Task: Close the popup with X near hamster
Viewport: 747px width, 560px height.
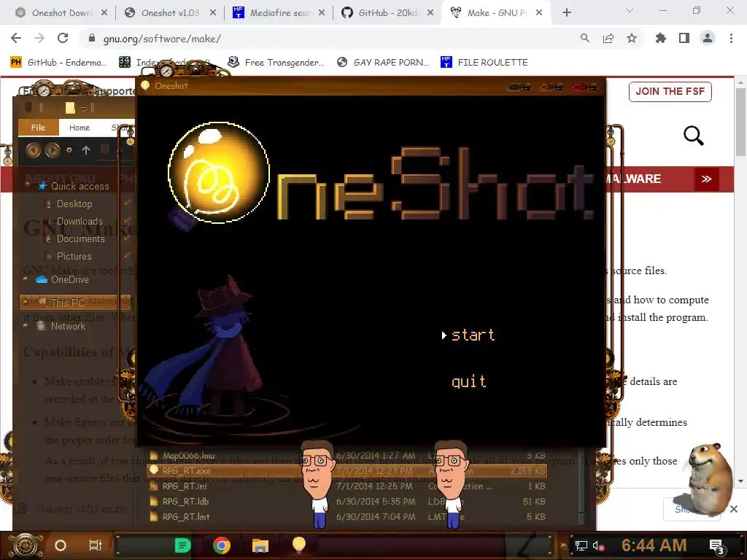Action: pyautogui.click(x=734, y=509)
